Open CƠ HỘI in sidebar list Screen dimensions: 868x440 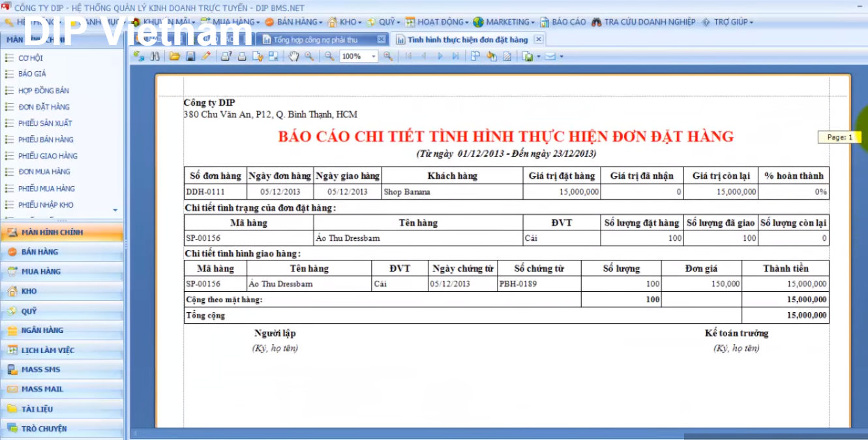click(31, 58)
